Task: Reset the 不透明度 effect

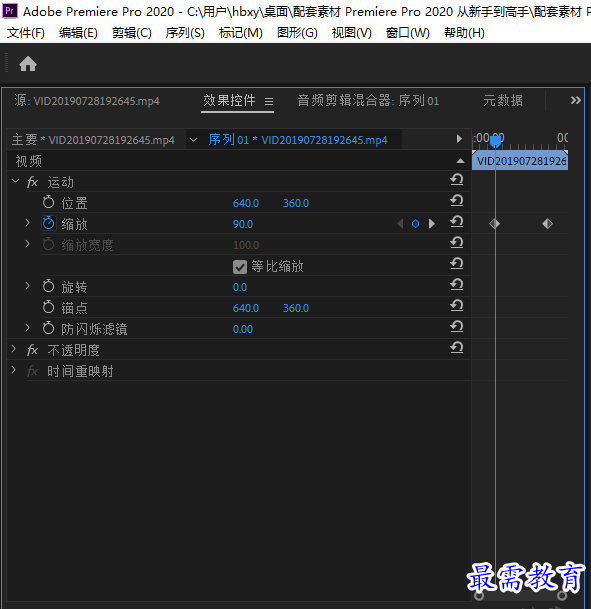Action: (x=457, y=348)
